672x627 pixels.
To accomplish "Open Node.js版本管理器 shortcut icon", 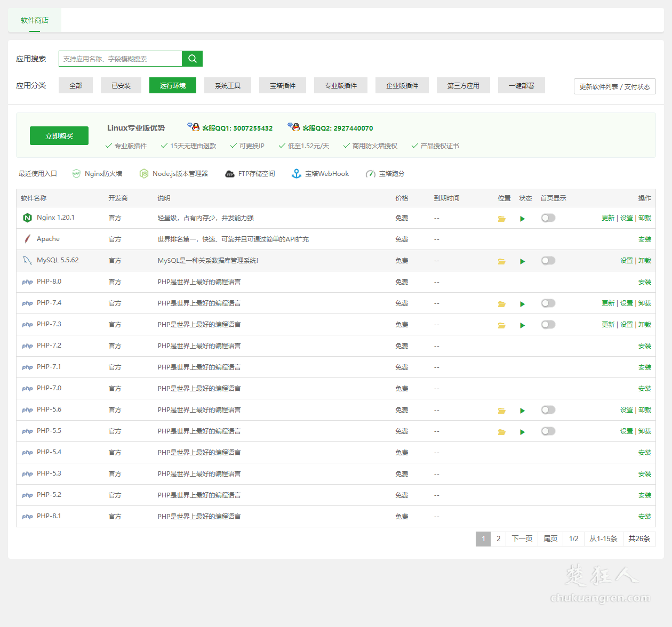I will coord(144,174).
